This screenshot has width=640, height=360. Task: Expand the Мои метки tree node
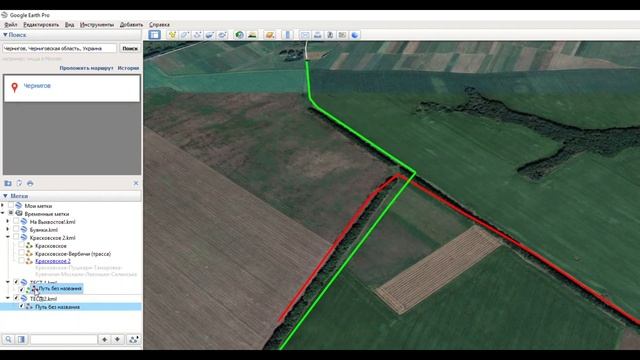tap(3, 206)
